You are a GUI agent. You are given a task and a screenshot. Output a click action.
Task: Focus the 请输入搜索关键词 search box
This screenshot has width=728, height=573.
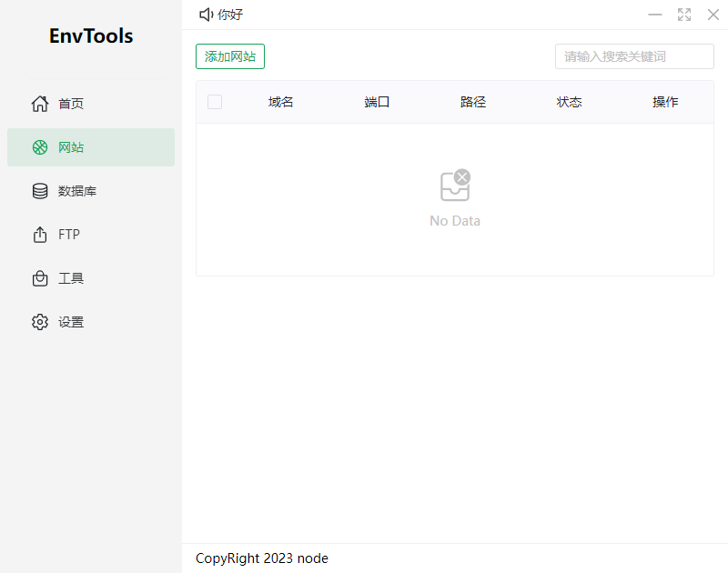tap(634, 56)
